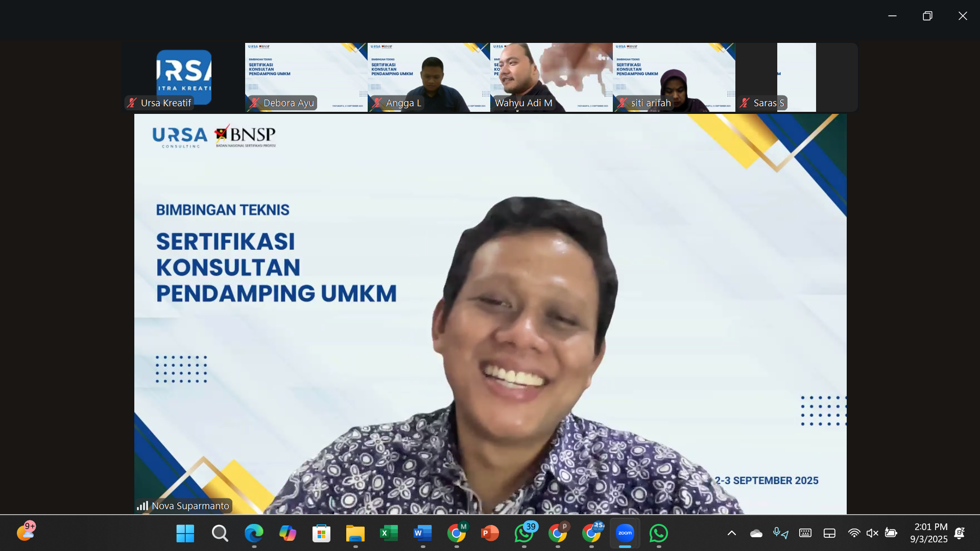Open the Copilot app icon

point(288,533)
